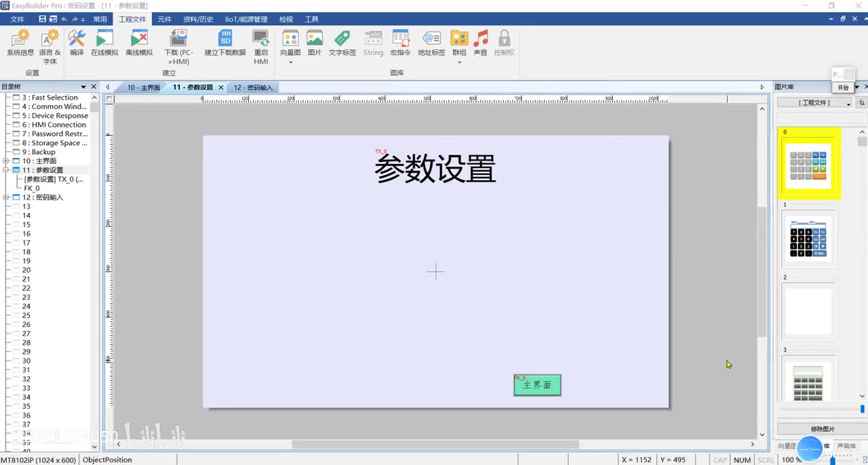Switch to the 元件 ribbon tab

pos(165,19)
